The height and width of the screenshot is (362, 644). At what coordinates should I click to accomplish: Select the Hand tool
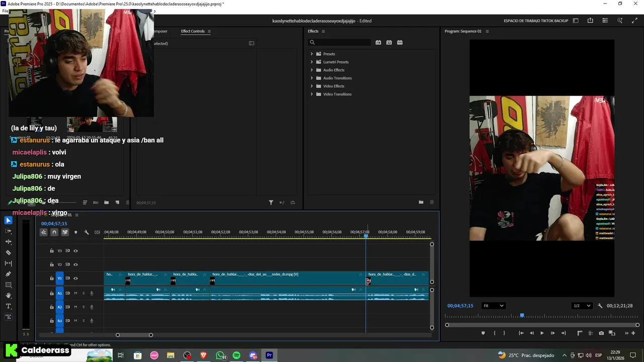tap(8, 296)
